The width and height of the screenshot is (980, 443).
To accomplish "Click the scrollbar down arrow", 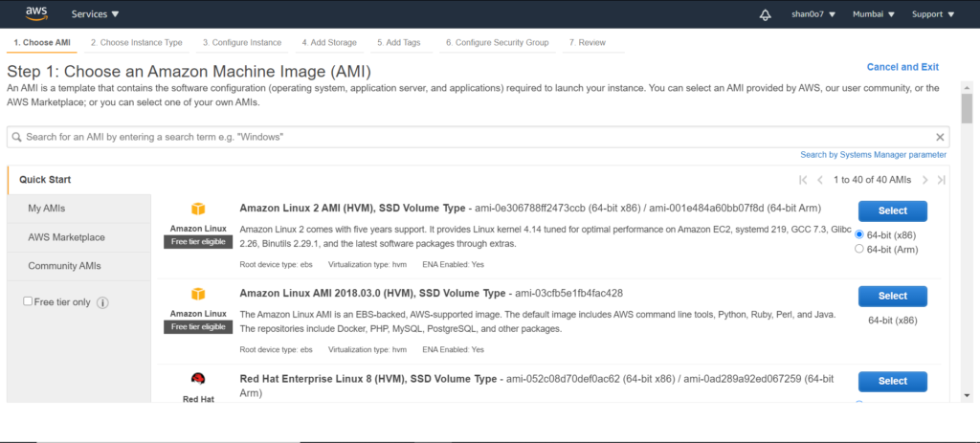I will (x=967, y=395).
